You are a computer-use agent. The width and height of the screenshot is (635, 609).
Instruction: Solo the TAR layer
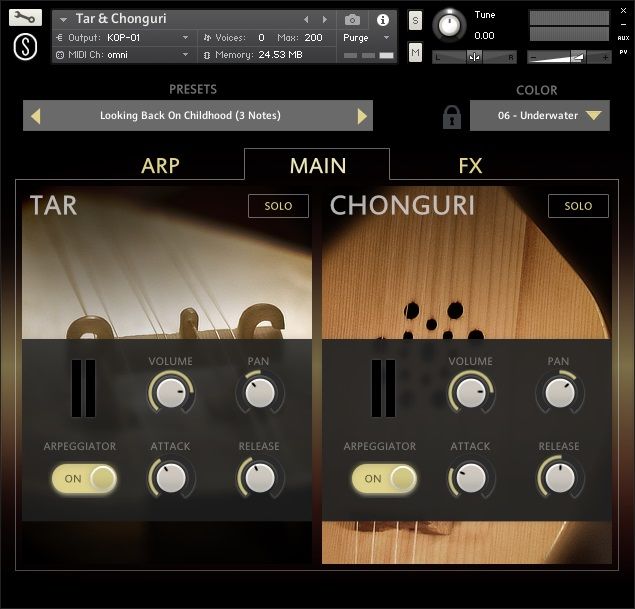(x=278, y=206)
